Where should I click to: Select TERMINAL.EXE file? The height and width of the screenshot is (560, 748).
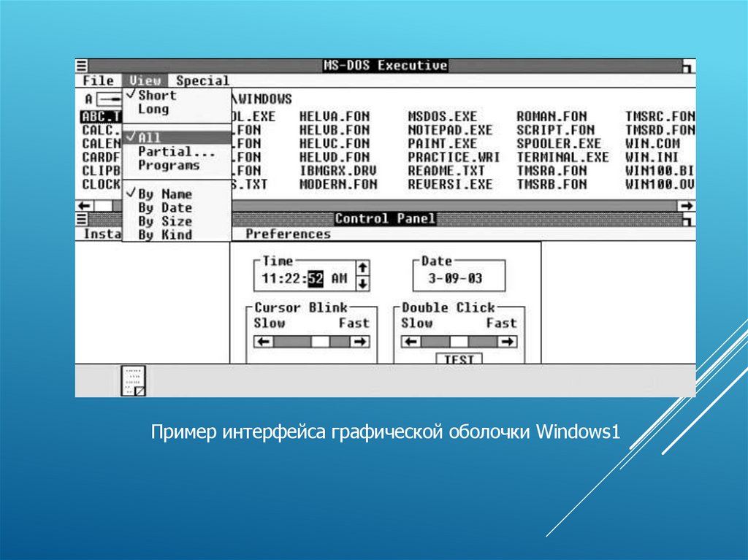tap(563, 157)
